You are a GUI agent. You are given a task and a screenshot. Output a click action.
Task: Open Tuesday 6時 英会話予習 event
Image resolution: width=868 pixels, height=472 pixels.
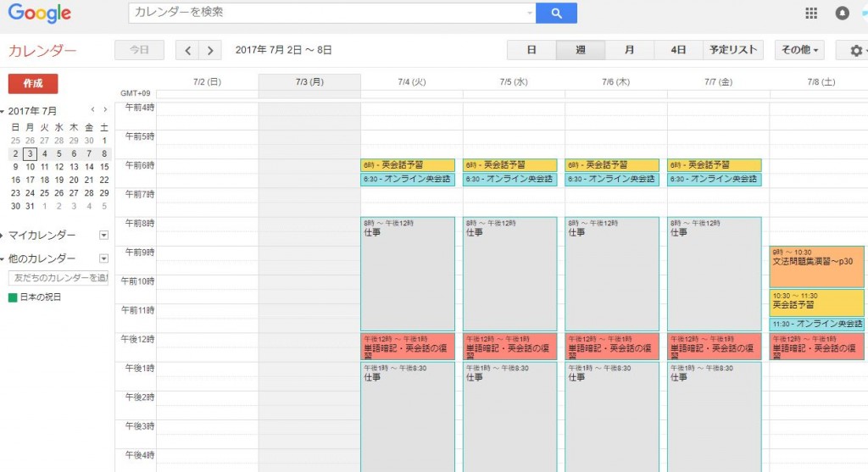coord(408,165)
